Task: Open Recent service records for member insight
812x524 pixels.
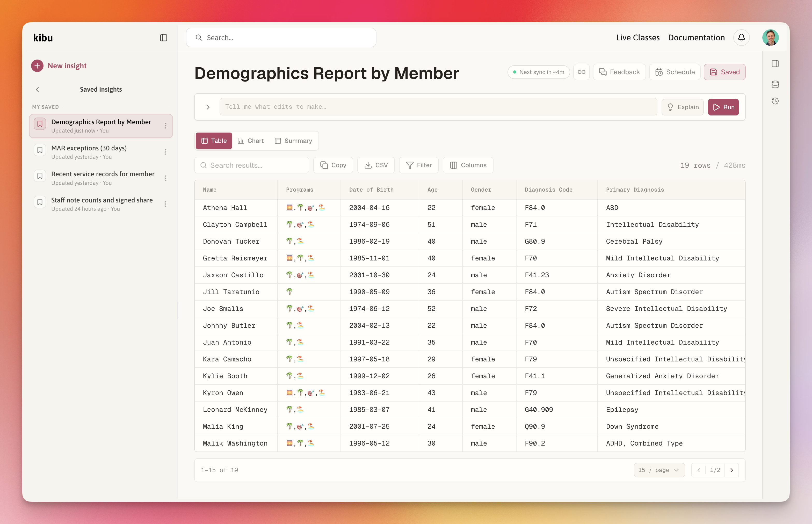Action: point(101,178)
